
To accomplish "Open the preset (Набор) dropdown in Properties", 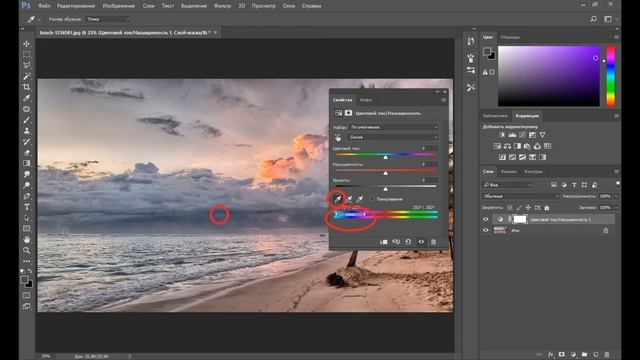I will pos(394,127).
